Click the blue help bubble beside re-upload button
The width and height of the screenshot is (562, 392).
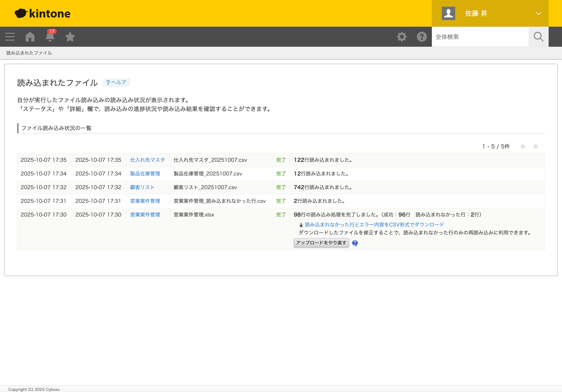(x=355, y=243)
